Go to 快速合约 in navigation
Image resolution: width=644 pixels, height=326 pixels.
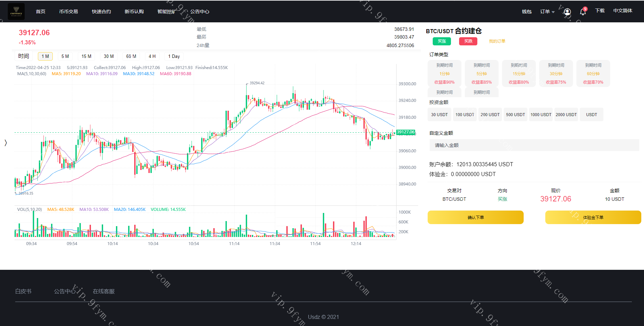coord(101,12)
